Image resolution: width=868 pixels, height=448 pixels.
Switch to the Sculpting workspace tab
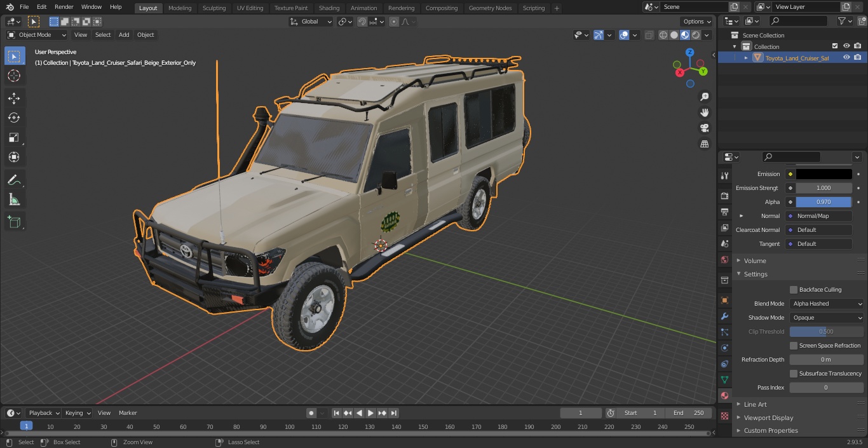coord(214,8)
